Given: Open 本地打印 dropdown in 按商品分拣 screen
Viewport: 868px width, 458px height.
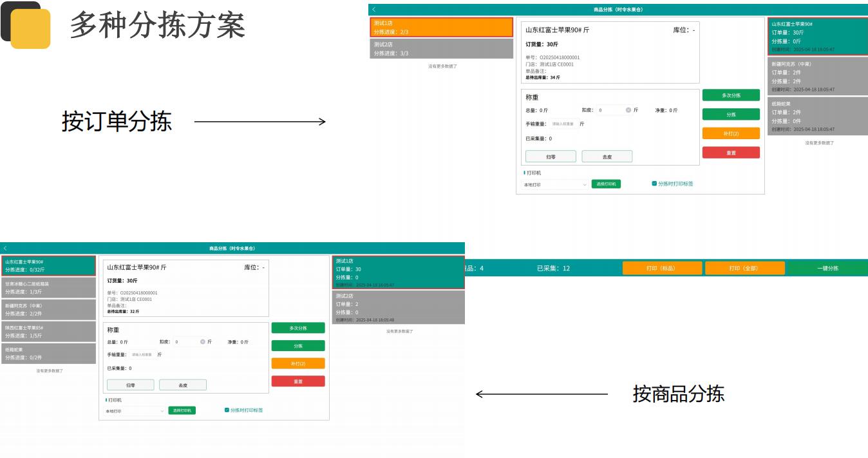Looking at the screenshot, I should tap(135, 411).
